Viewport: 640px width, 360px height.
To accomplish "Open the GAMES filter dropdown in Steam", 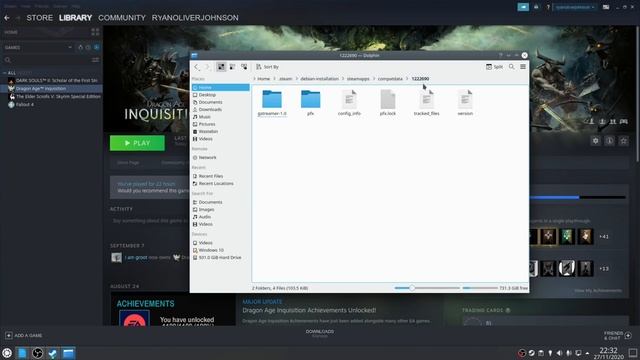I will [x=38, y=47].
